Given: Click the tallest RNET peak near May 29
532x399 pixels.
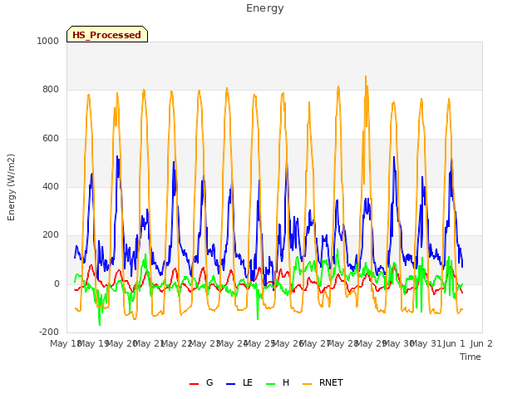Looking at the screenshot, I should [x=366, y=76].
